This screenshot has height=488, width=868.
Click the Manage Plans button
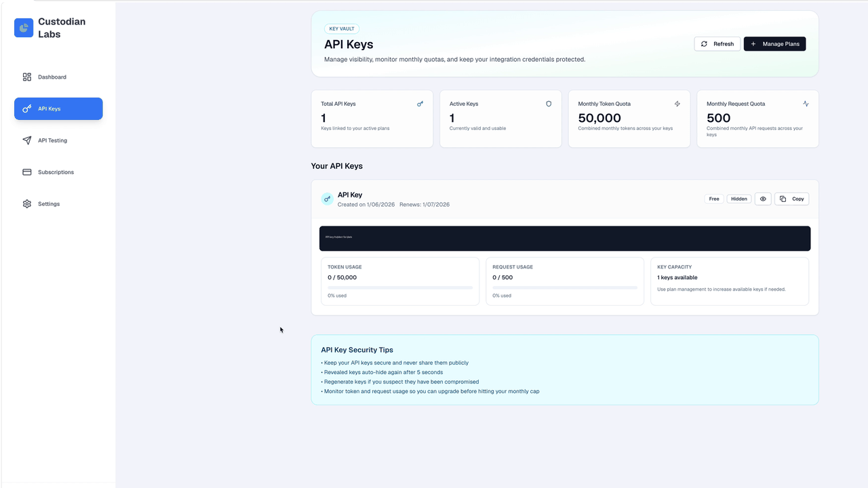[774, 44]
